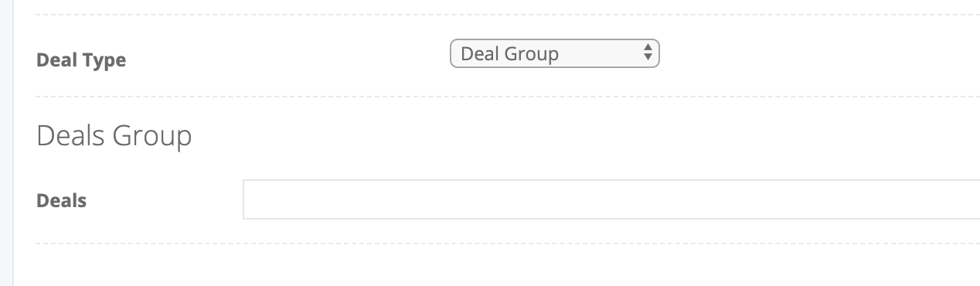
Task: Click the dashed separator below Deal Type
Action: click(508, 97)
